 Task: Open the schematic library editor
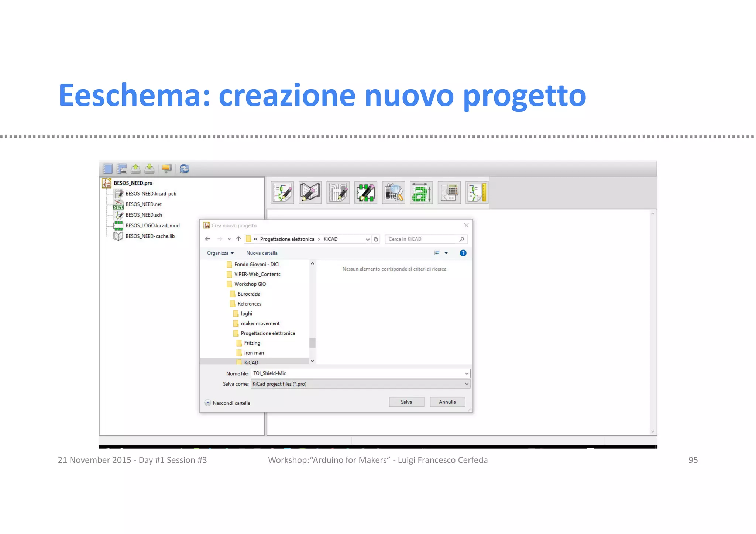click(310, 192)
